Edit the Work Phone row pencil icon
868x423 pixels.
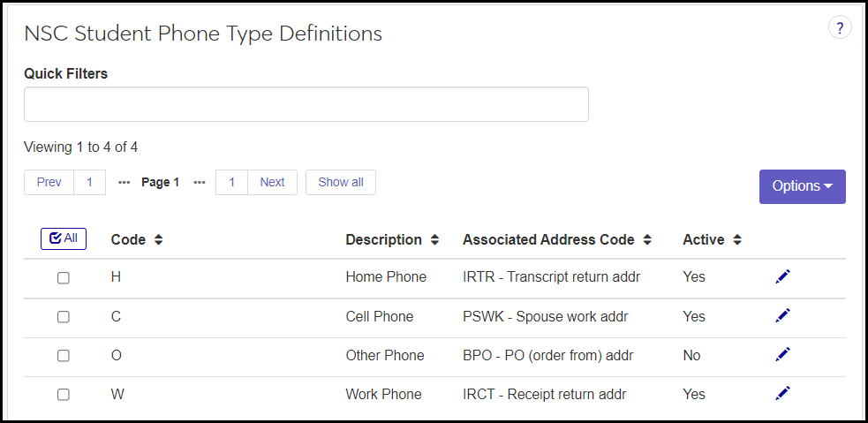(782, 393)
